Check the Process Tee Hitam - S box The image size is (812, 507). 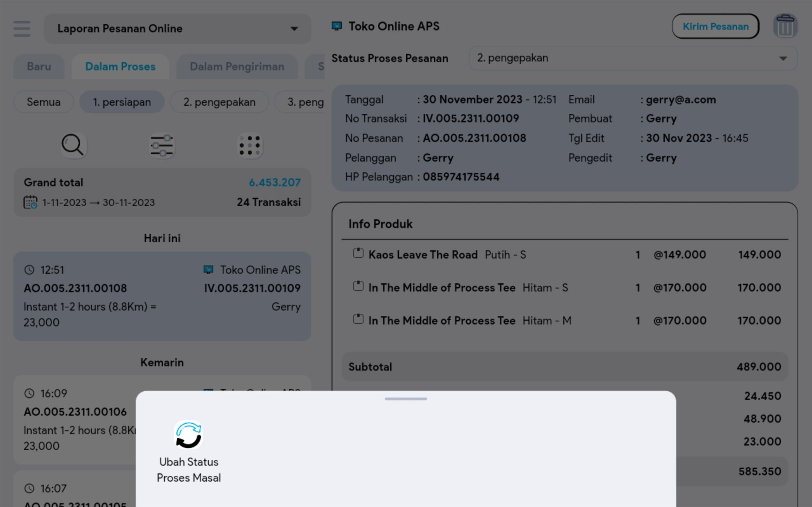[x=358, y=286]
